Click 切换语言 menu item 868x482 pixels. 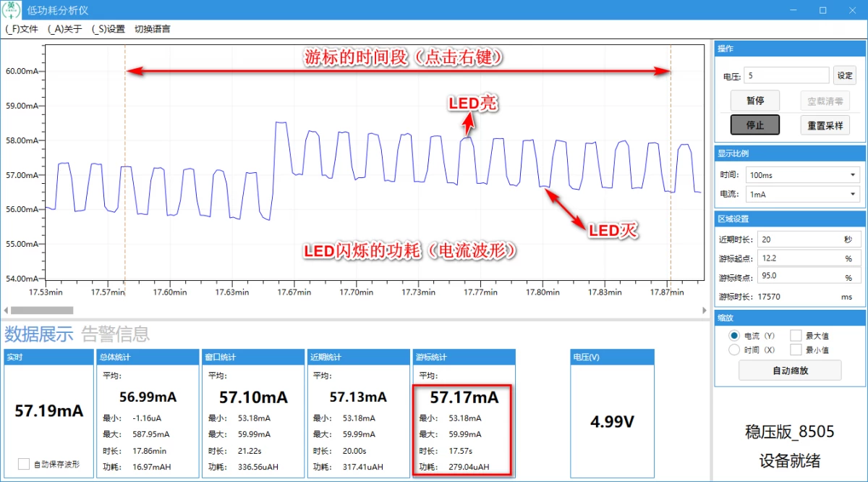click(x=153, y=29)
